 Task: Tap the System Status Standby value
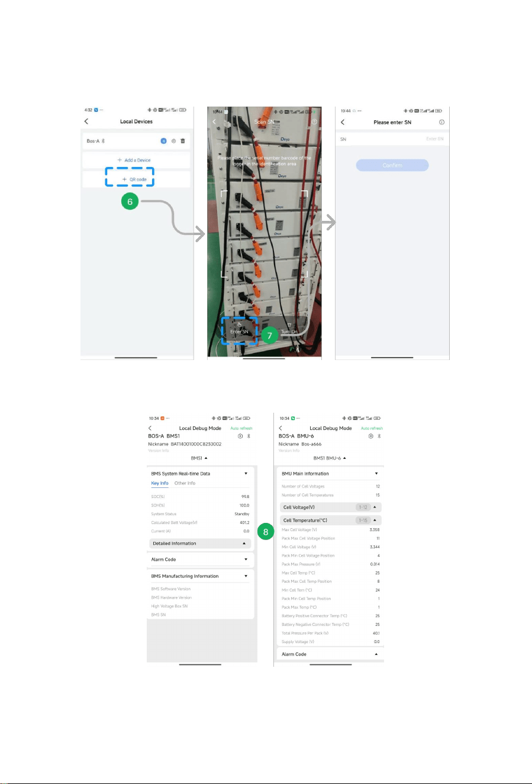pos(241,514)
